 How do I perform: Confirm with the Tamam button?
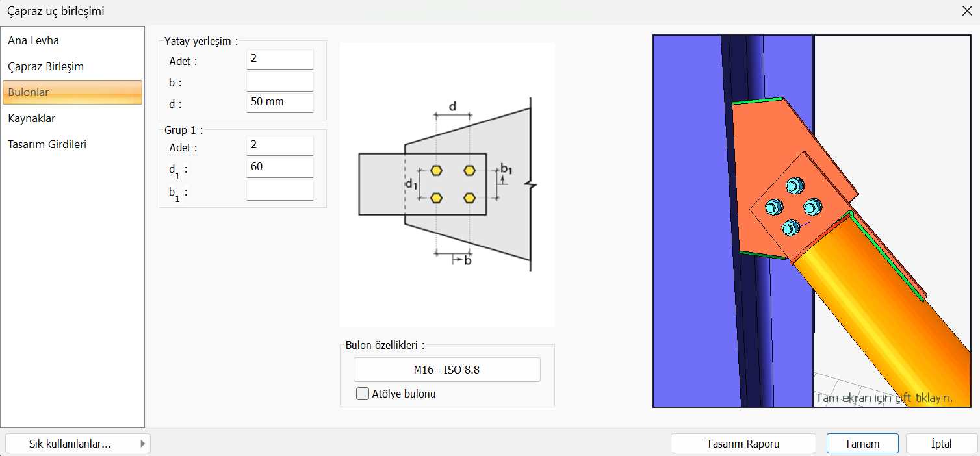tap(862, 444)
